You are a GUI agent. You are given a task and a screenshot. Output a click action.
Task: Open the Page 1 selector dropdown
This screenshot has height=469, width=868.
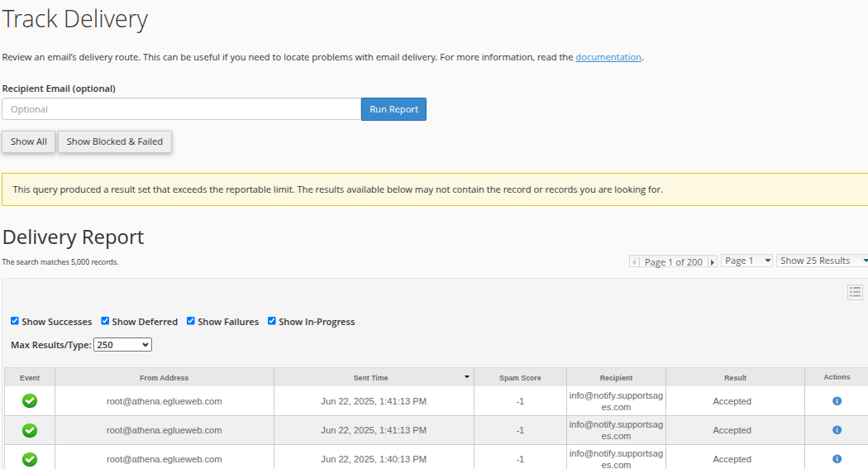(746, 261)
